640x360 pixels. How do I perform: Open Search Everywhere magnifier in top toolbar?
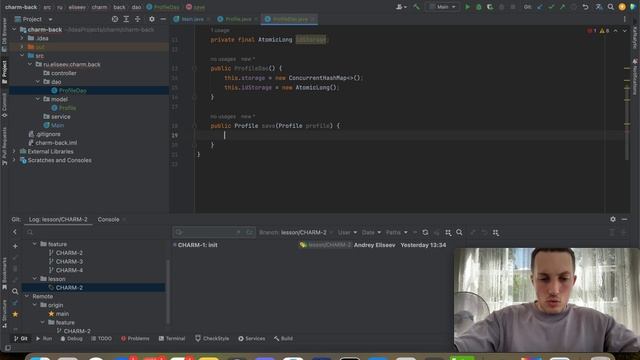pyautogui.click(x=611, y=7)
